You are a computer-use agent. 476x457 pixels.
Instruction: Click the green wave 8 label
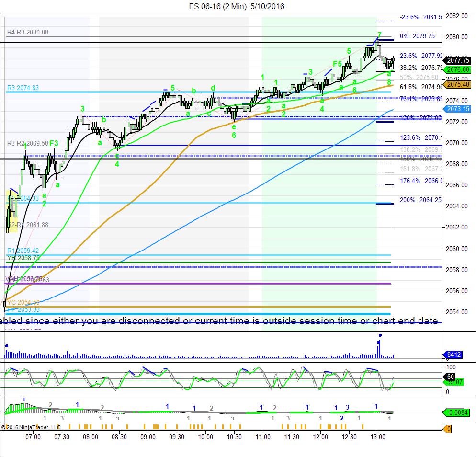(389, 82)
